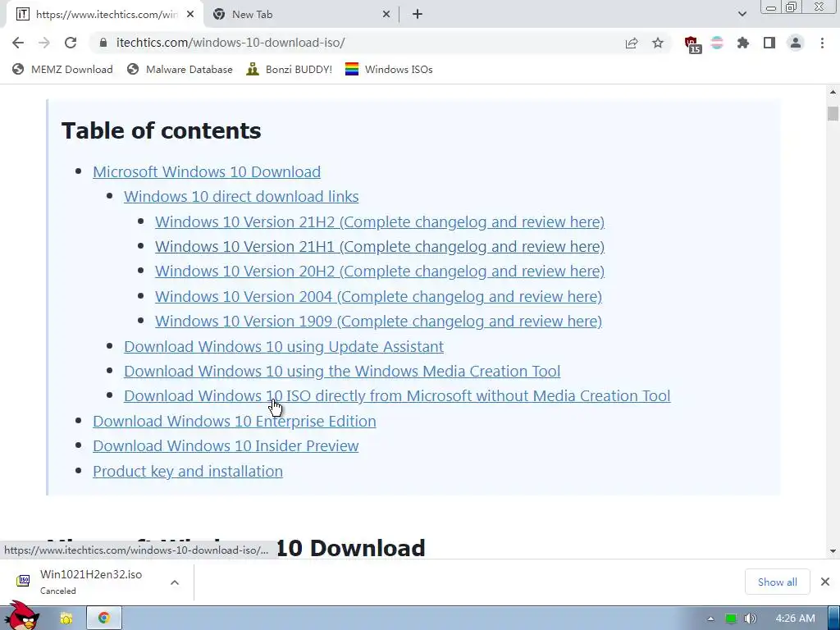Switch to the New Tab tab

(x=301, y=15)
